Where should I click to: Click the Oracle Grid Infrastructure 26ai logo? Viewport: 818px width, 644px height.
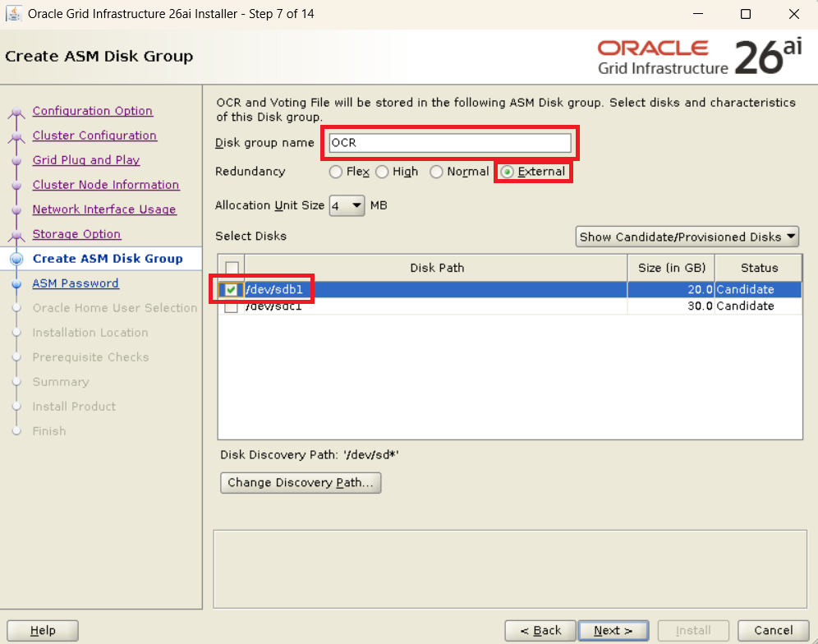(699, 57)
